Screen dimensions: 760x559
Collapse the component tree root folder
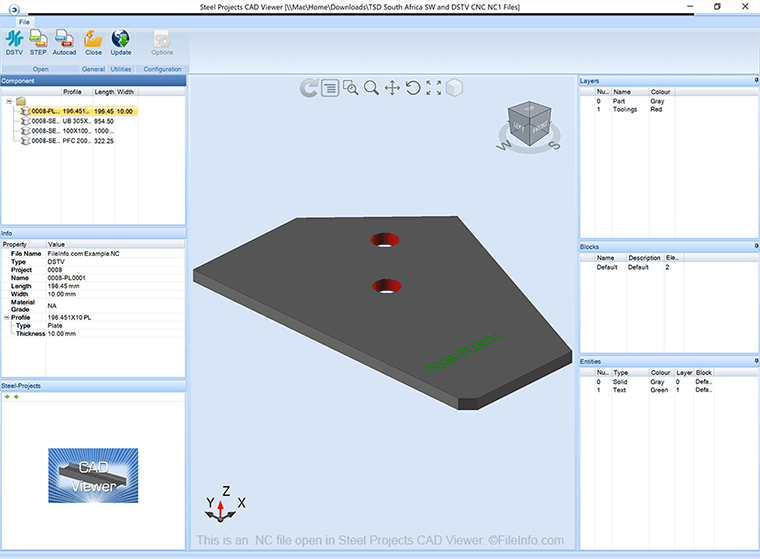[x=9, y=101]
